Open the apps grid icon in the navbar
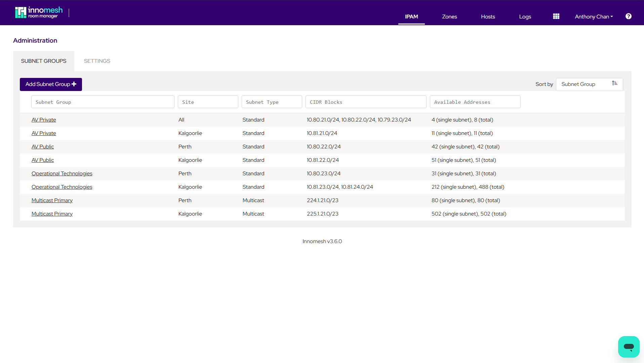 pyautogui.click(x=556, y=16)
